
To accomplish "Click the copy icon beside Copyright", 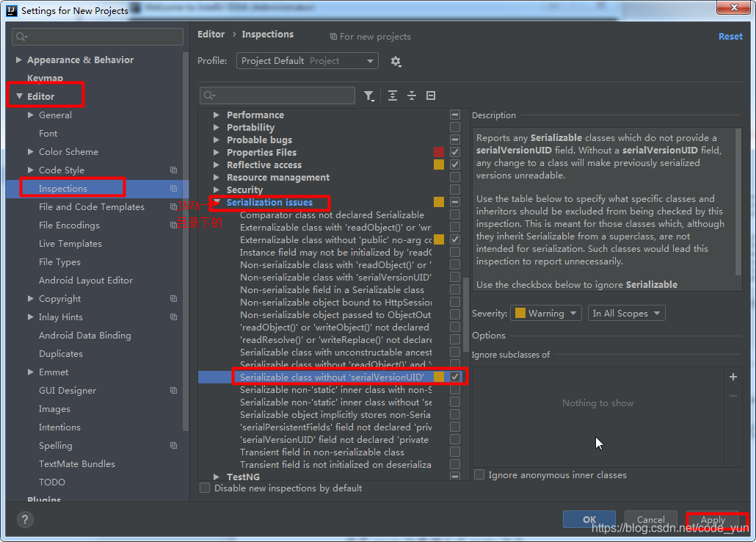I will point(173,299).
